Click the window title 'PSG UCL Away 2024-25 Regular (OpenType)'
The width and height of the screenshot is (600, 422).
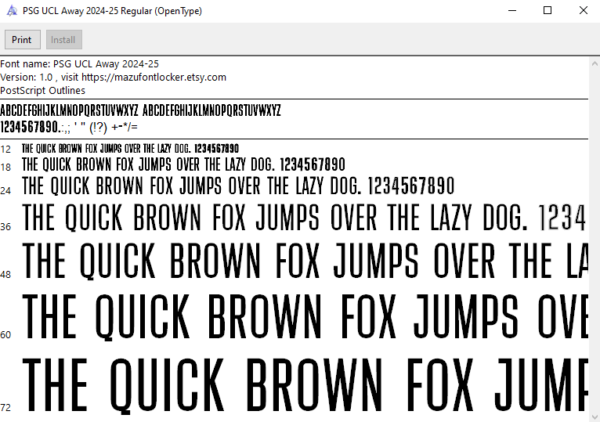pos(112,11)
